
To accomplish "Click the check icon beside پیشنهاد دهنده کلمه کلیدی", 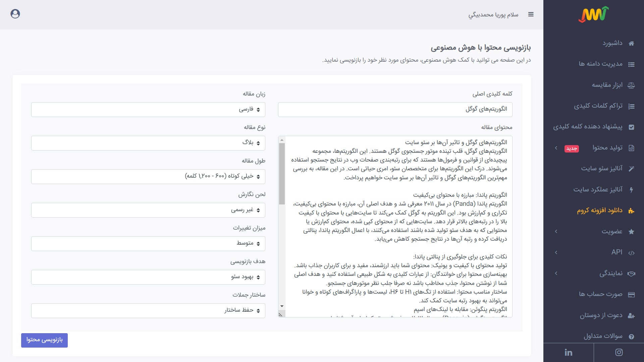I will pyautogui.click(x=631, y=127).
